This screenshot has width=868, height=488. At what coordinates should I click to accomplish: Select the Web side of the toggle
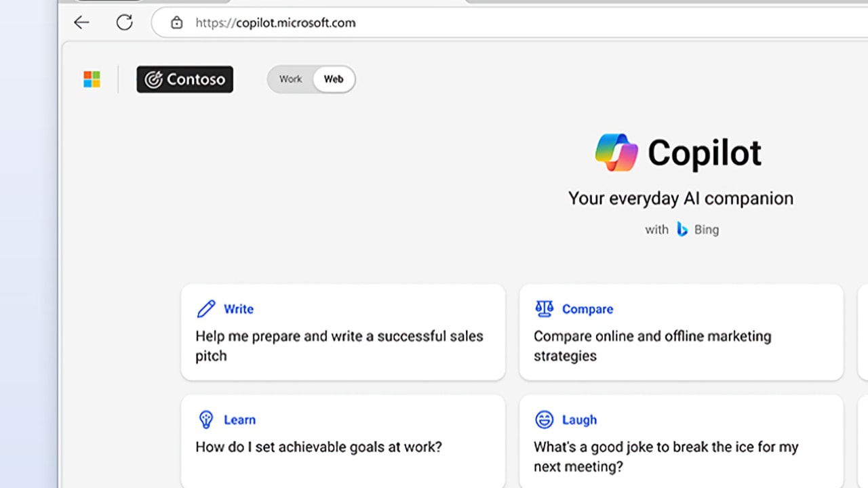tap(333, 79)
